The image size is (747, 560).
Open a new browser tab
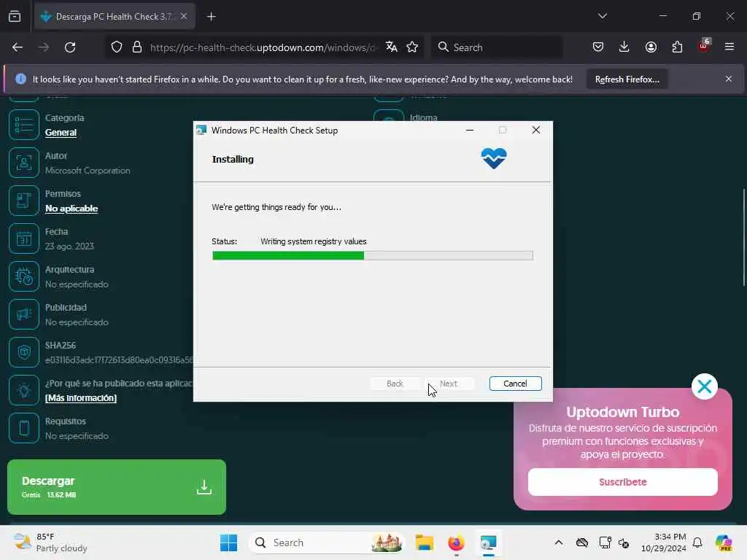tap(212, 17)
